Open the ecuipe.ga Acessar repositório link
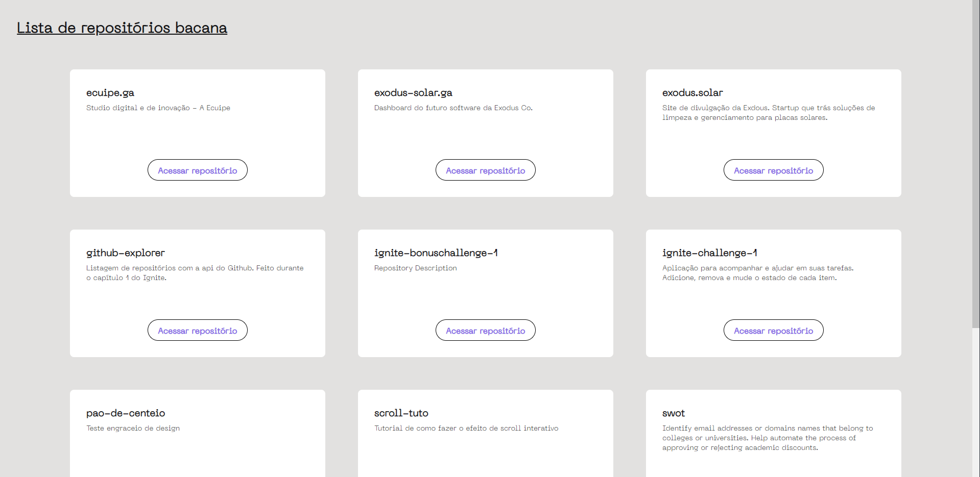 click(x=198, y=170)
